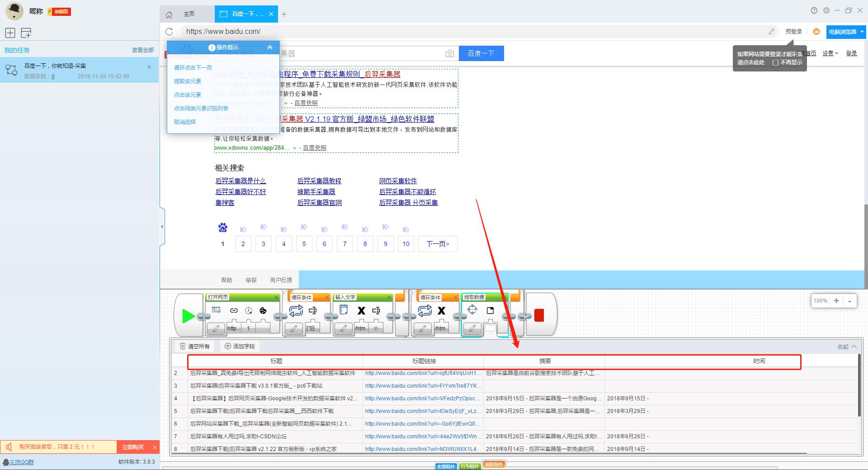Click the edit pencil in 提取数据 block
The width and height of the screenshot is (868, 470).
[x=472, y=328]
